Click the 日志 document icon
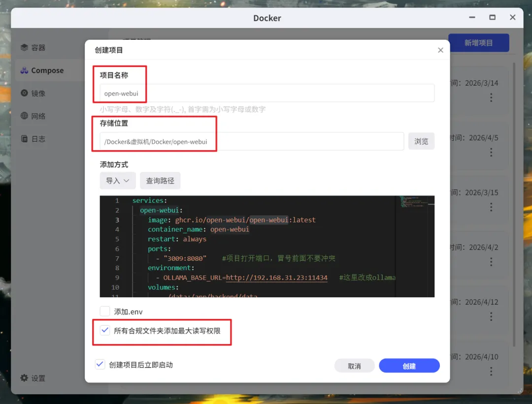Viewport: 532px width, 404px height. pyautogui.click(x=24, y=139)
